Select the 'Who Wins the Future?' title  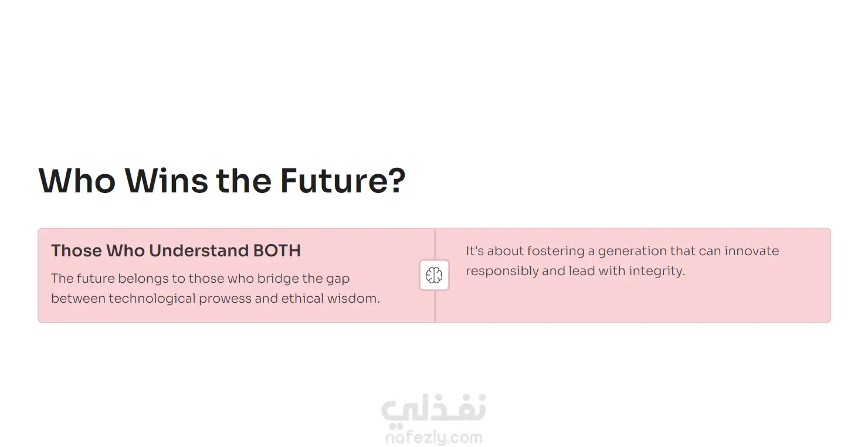coord(222,181)
